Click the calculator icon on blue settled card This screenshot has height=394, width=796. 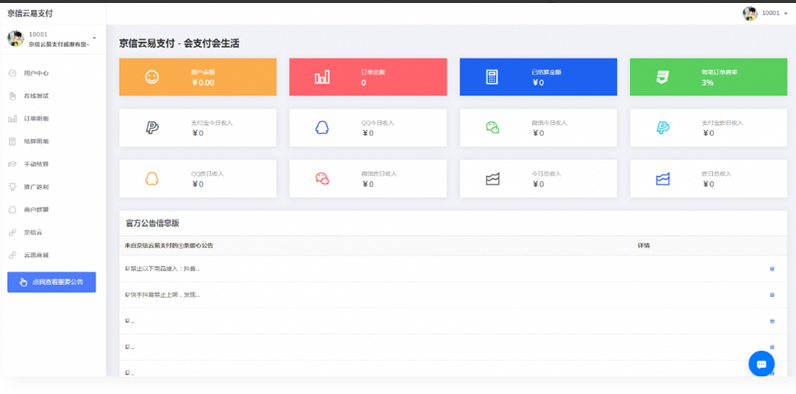491,77
